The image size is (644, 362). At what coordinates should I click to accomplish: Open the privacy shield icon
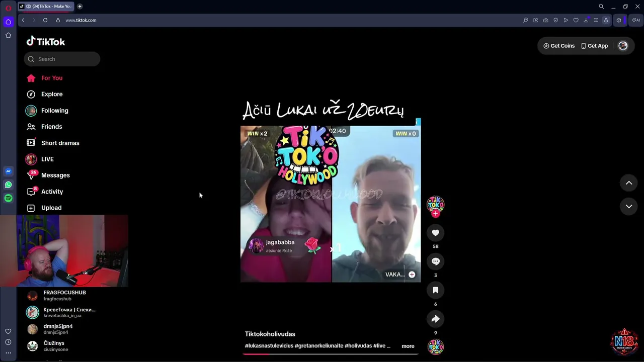click(x=556, y=20)
